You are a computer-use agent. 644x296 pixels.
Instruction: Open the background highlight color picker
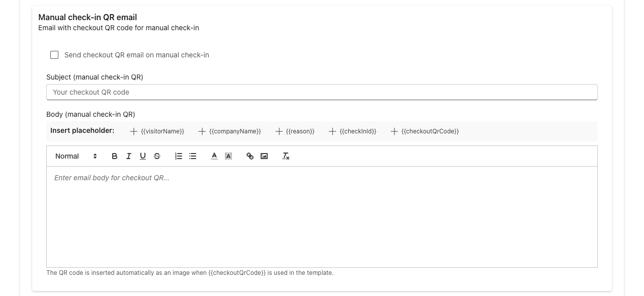click(228, 156)
